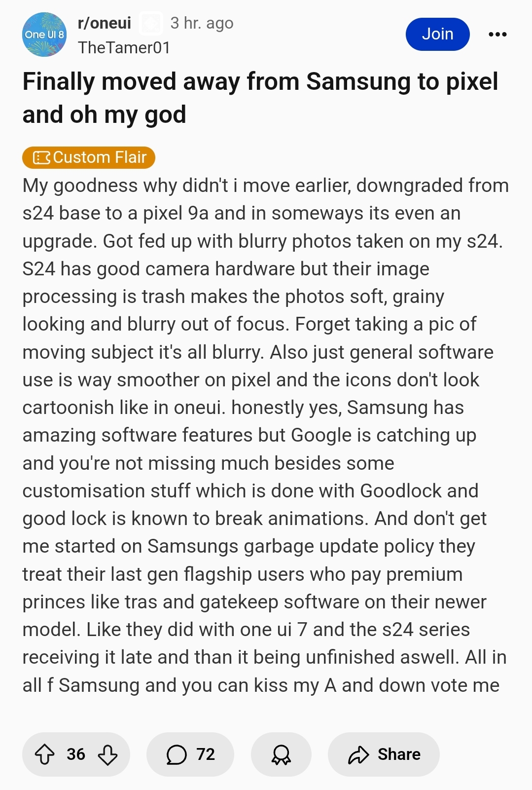
Task: Tap the ticket icon inside Custom Flair
Action: pos(41,157)
